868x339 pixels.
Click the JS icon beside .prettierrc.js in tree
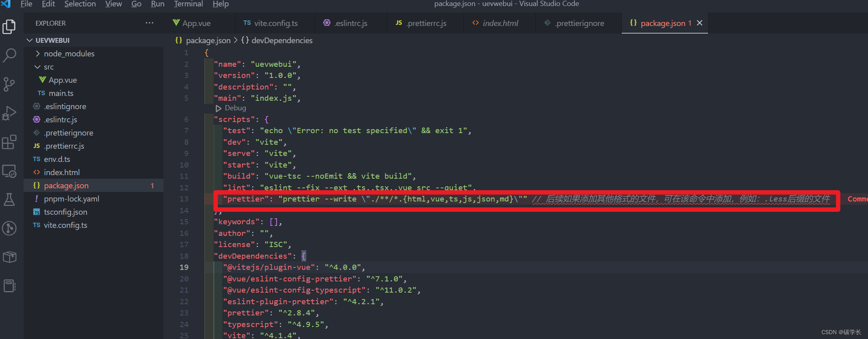click(37, 146)
